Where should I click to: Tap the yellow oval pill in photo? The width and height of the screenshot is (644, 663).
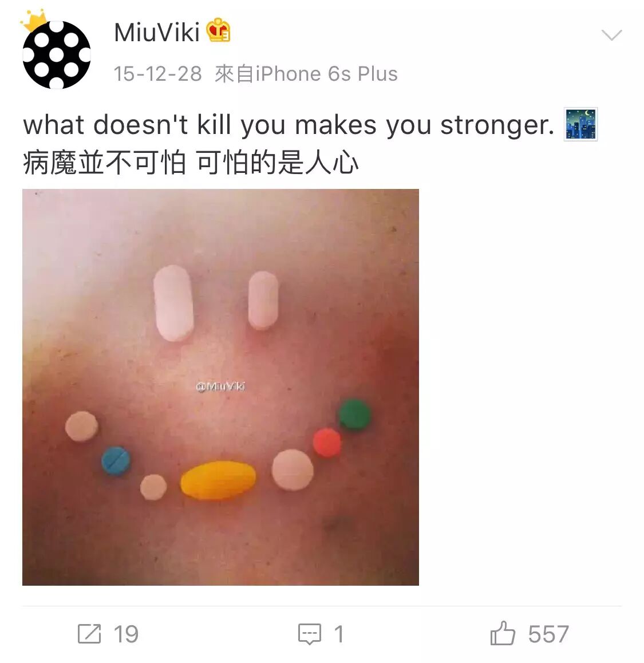(x=218, y=480)
